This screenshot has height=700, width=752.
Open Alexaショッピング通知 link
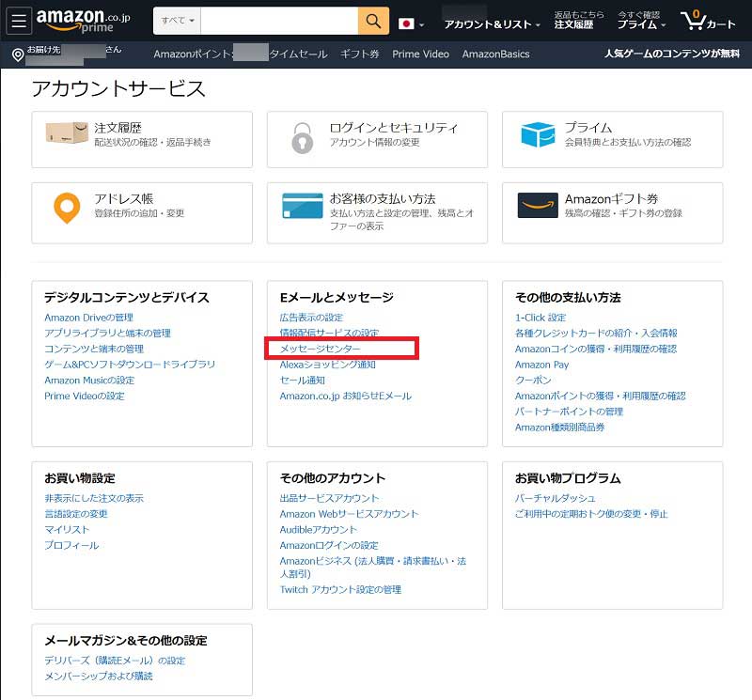pos(327,365)
